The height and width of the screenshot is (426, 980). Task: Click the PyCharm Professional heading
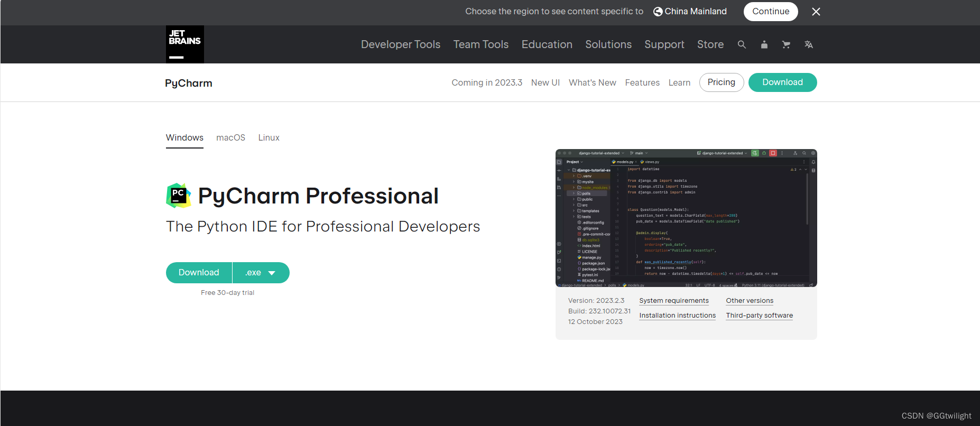[x=318, y=196]
